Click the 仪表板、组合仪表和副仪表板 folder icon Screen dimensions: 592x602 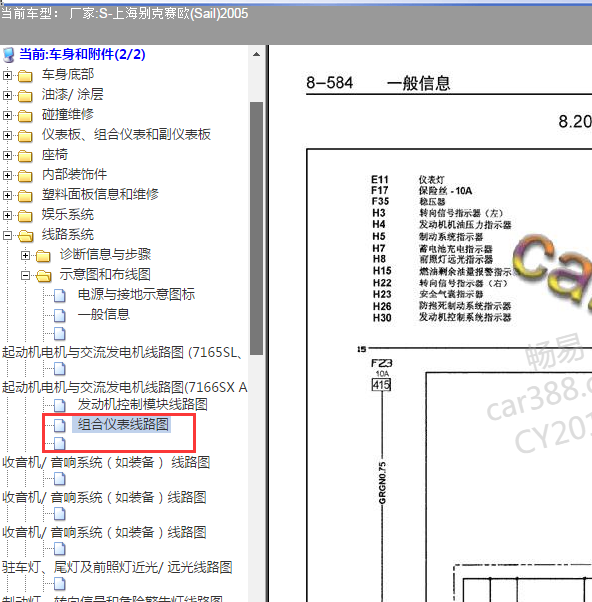pos(25,136)
